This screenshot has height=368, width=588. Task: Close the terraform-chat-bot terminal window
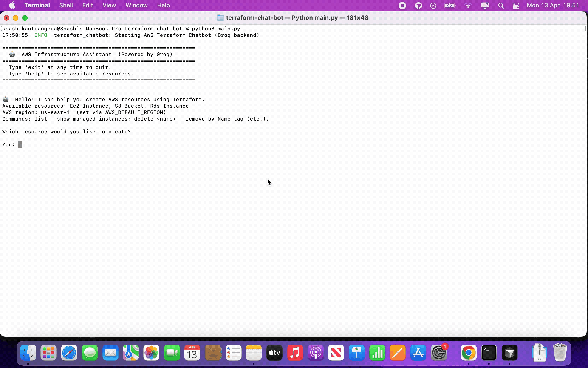click(x=7, y=18)
